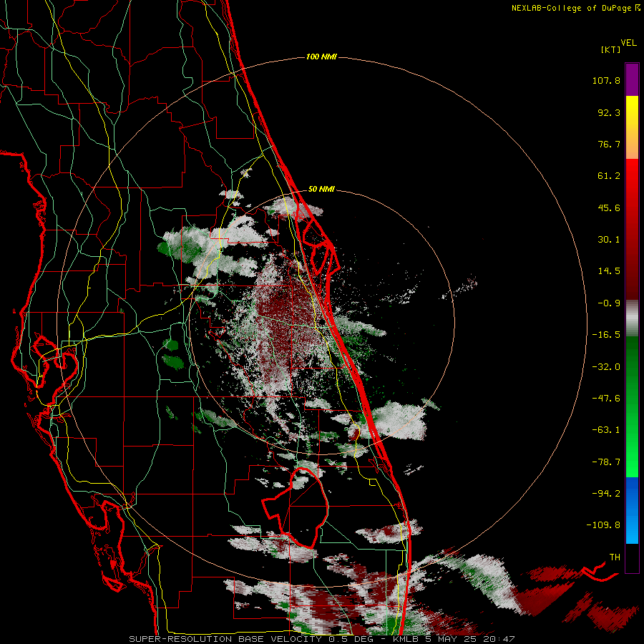
Task: Click the "5 MAY 25 20:47" timestamp
Action: click(470, 639)
